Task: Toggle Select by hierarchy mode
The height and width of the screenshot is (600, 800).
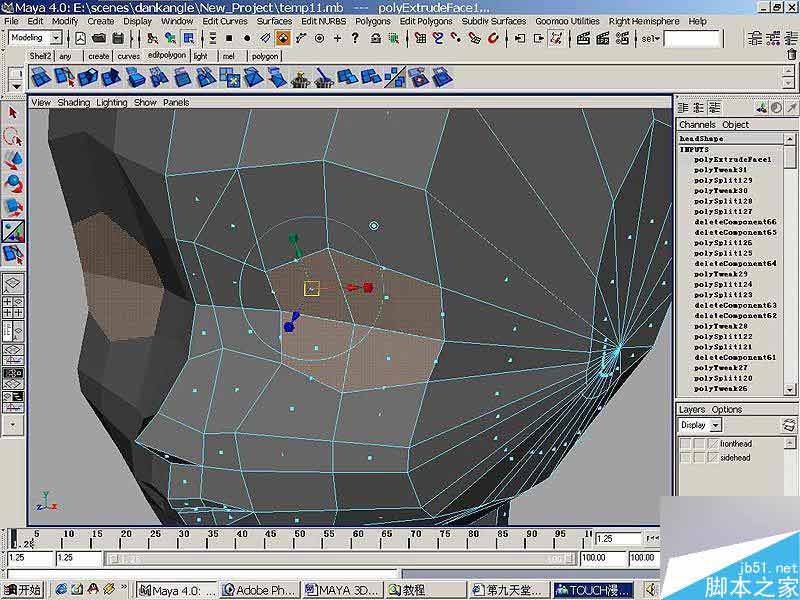Action: (152, 38)
